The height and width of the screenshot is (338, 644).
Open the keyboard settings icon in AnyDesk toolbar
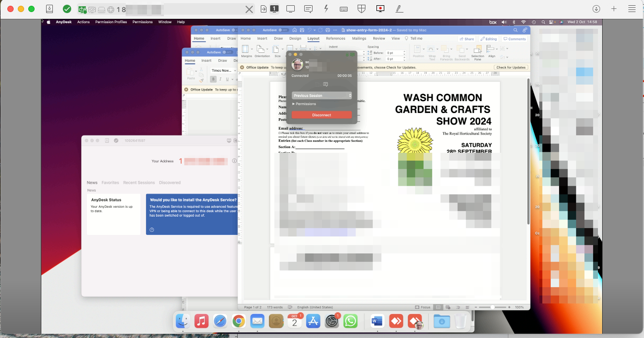point(344,9)
